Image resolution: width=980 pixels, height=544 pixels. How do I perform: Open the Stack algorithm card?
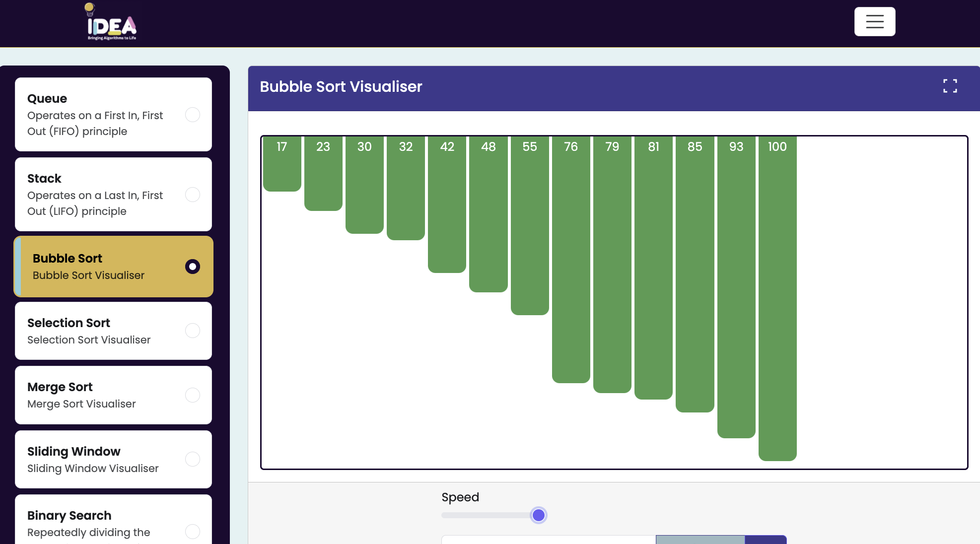point(99,195)
